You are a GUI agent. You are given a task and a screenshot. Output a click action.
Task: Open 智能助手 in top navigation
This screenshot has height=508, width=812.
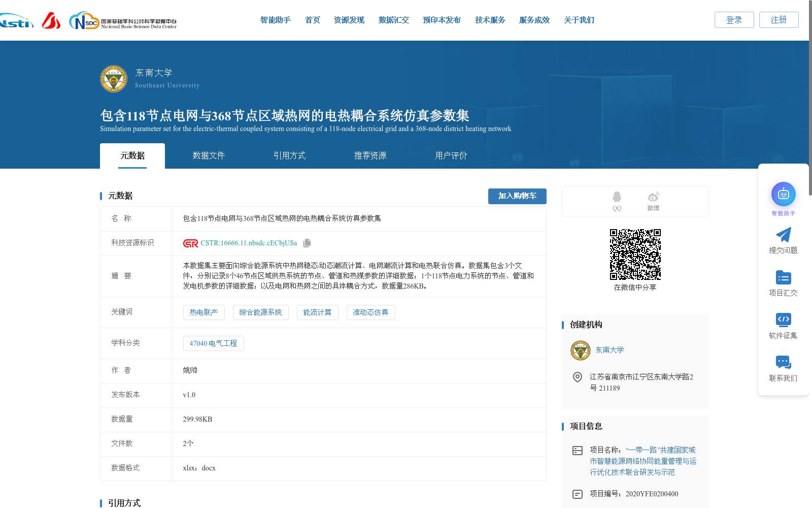276,20
